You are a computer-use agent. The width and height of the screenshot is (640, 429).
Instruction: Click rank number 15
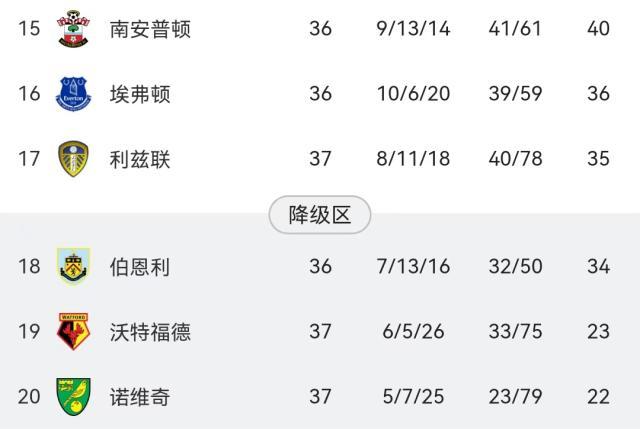coord(29,29)
